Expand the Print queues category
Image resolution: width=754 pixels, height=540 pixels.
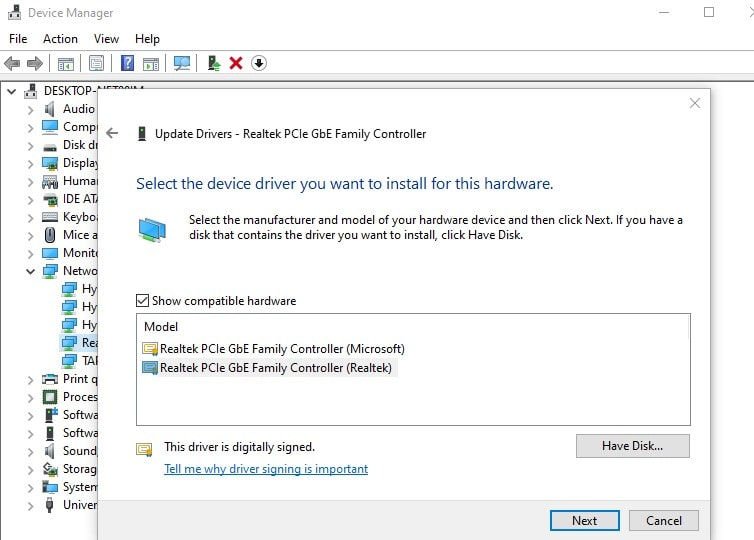30,380
